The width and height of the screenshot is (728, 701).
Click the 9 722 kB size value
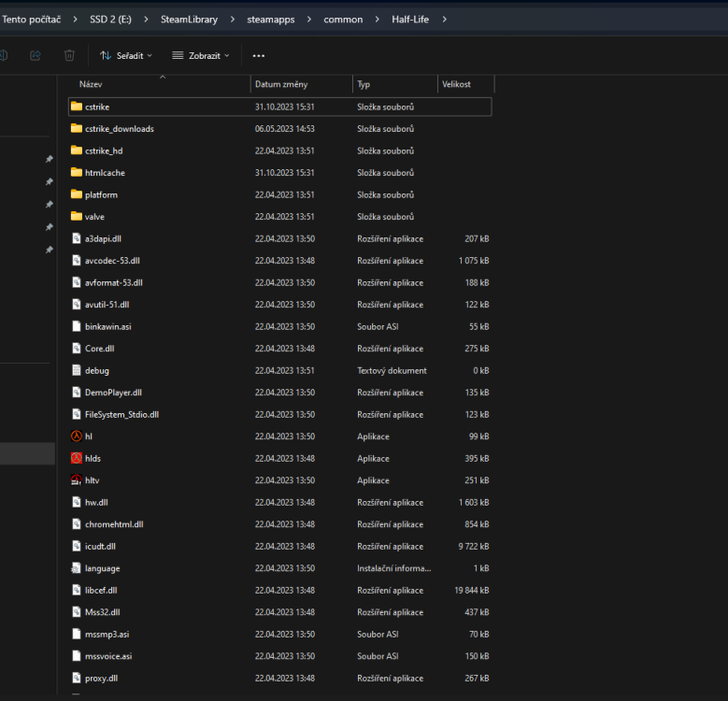[x=474, y=546]
